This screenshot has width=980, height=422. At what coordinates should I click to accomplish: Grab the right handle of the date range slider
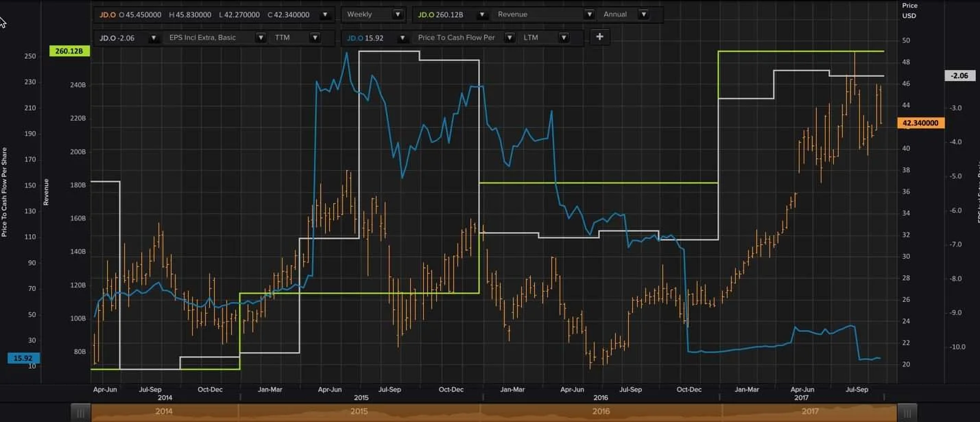[907, 412]
